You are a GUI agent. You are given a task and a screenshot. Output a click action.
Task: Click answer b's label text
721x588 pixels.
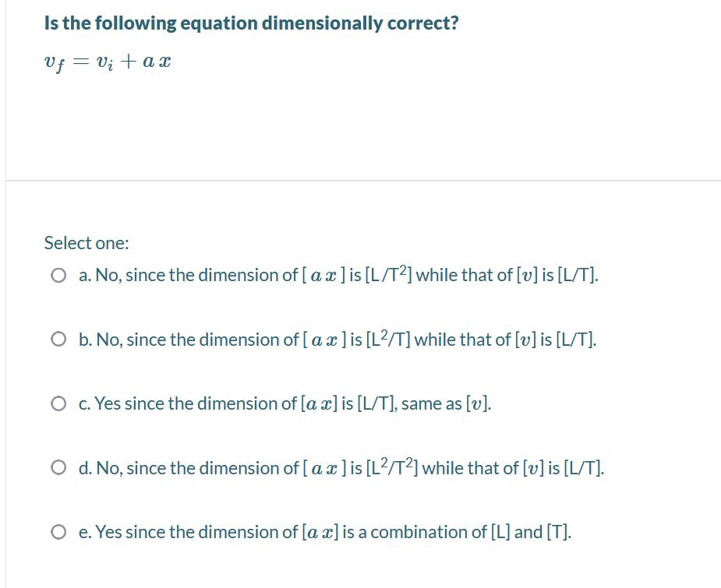coord(338,340)
